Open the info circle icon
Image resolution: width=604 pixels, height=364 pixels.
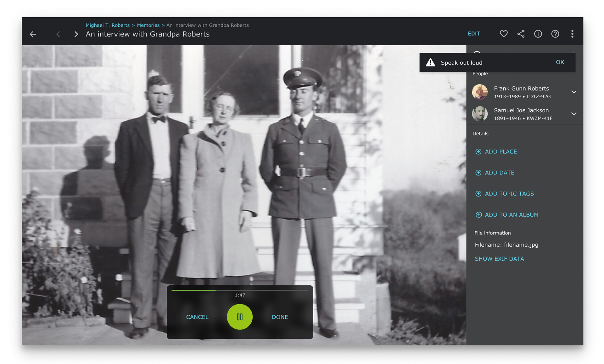(538, 34)
